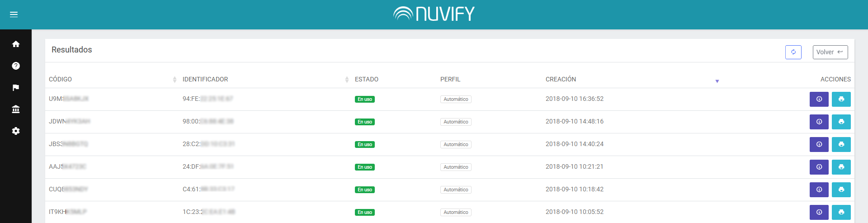View info for the 10:18:42 row
Image resolution: width=868 pixels, height=223 pixels.
coord(819,190)
